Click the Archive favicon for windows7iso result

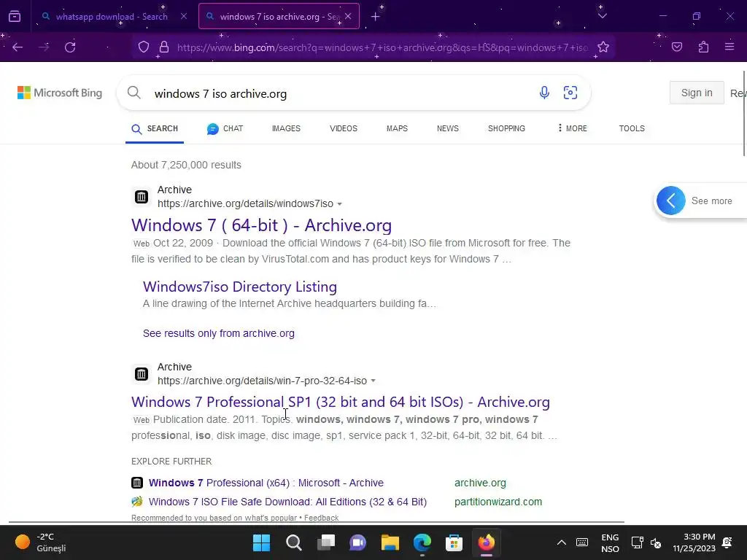(141, 196)
